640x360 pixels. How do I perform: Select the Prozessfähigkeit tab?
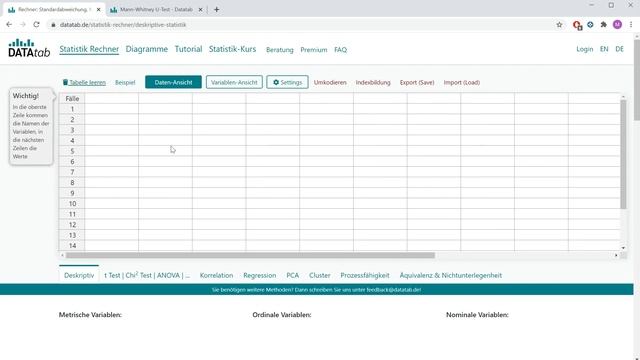[365, 276]
